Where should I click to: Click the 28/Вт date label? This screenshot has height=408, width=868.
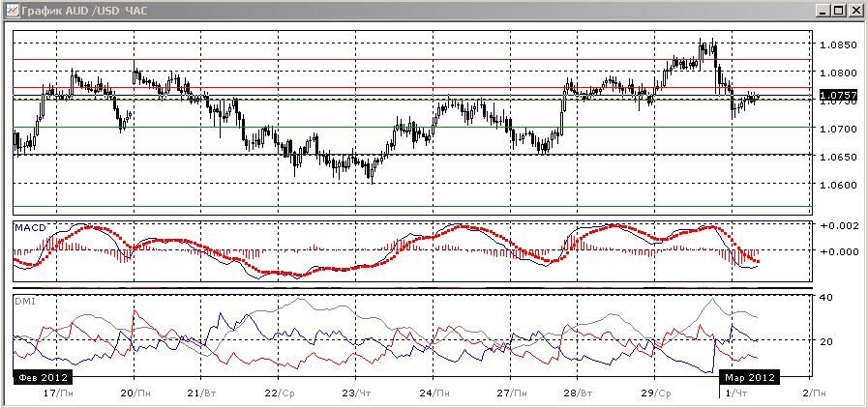coord(578,393)
